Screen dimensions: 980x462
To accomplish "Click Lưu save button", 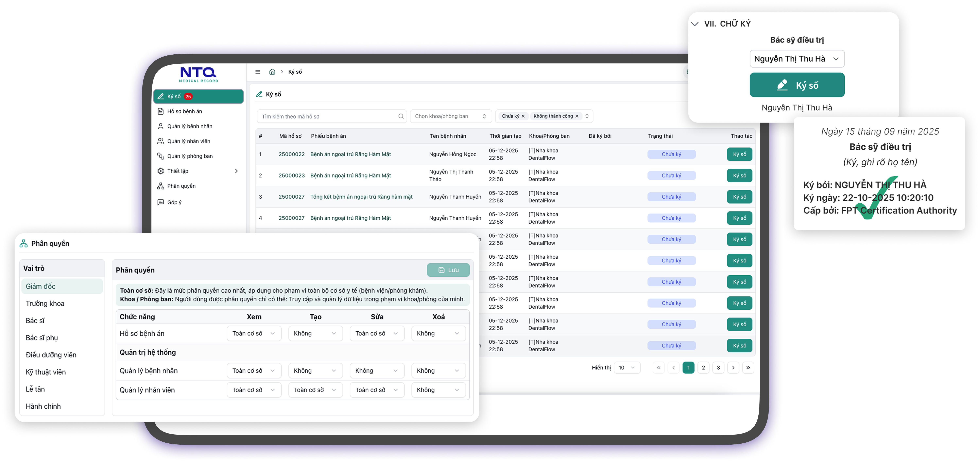I will click(448, 270).
